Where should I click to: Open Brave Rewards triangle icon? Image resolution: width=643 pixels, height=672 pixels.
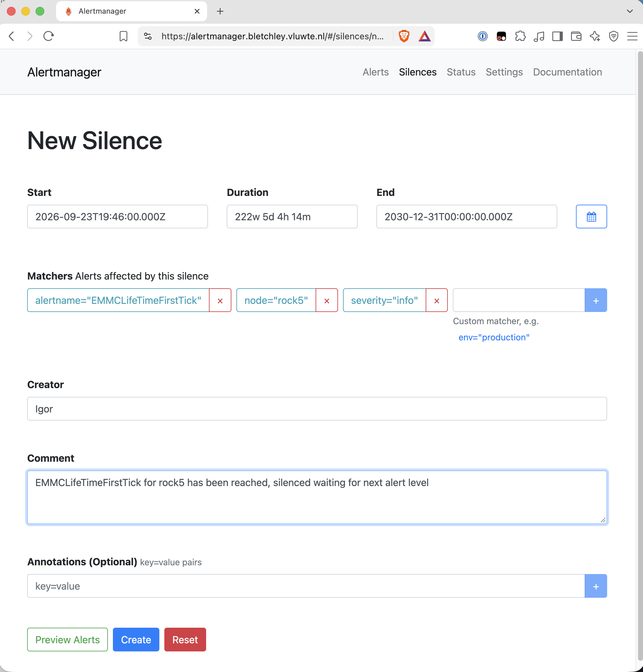[424, 36]
